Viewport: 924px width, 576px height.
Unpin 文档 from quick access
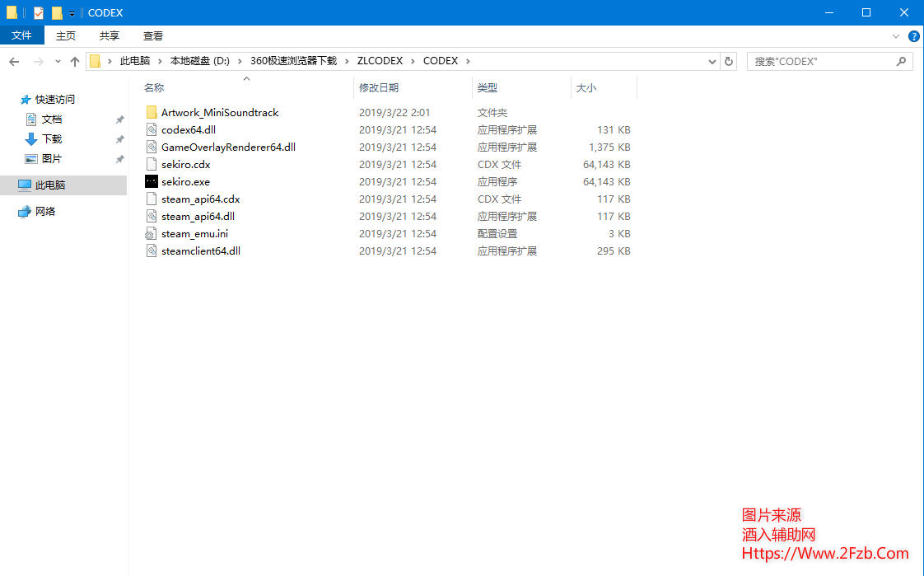pos(119,119)
